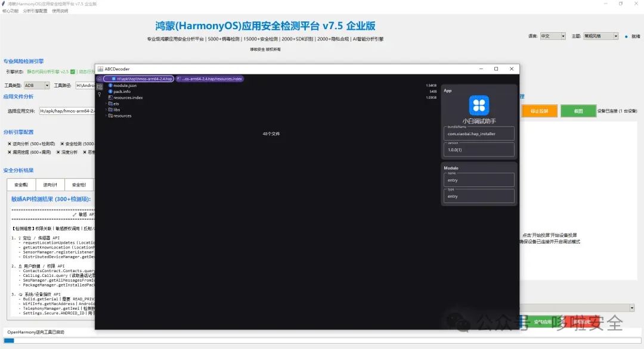Screen dimensions: 644x349
Task: Click the 设备已连接 (1 台设备) status text
Action: click(x=617, y=111)
